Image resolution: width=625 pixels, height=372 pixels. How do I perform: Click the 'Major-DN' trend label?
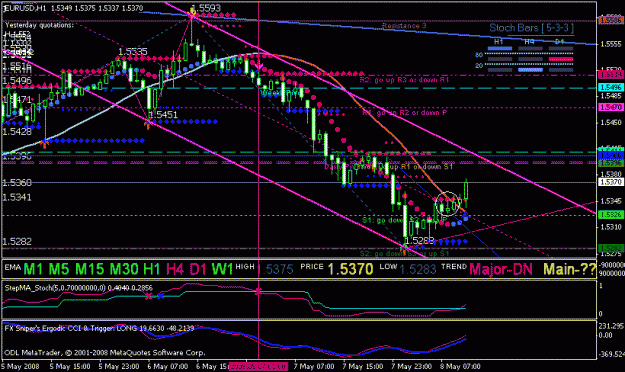tap(501, 269)
